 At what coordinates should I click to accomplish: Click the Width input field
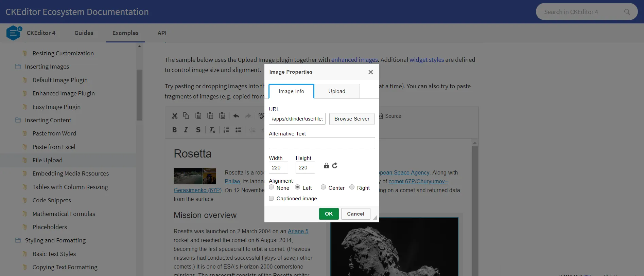pos(278,168)
